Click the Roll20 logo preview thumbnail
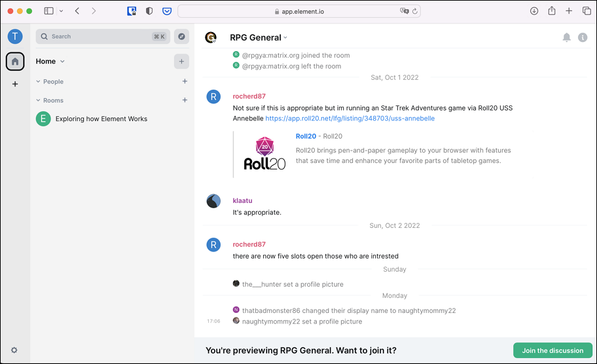Screen dimensions: 597x364 264,153
